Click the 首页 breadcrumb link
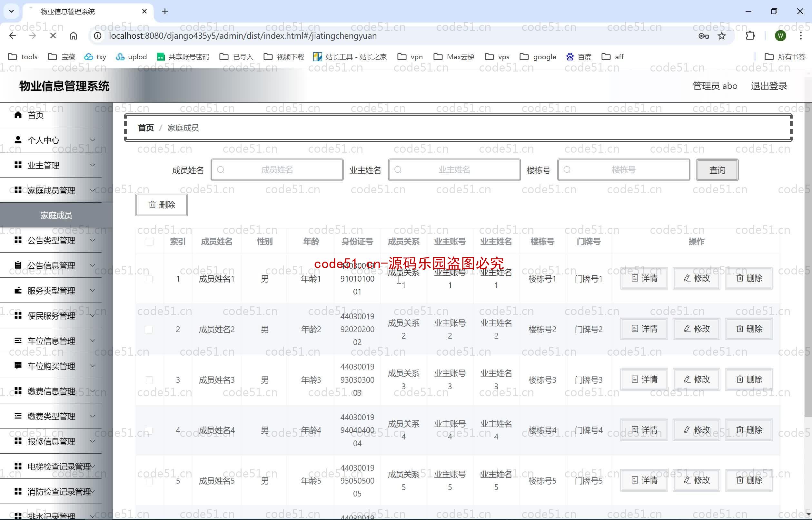 pos(146,128)
